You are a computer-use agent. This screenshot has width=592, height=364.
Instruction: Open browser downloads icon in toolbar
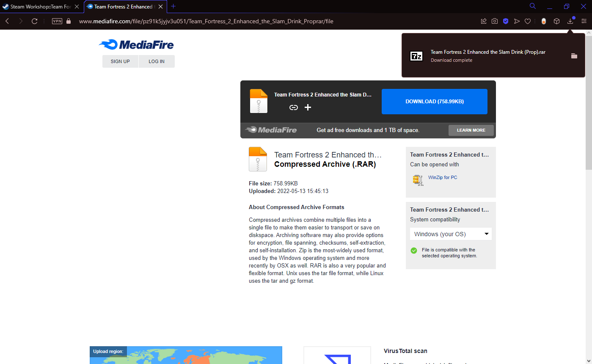pos(570,21)
